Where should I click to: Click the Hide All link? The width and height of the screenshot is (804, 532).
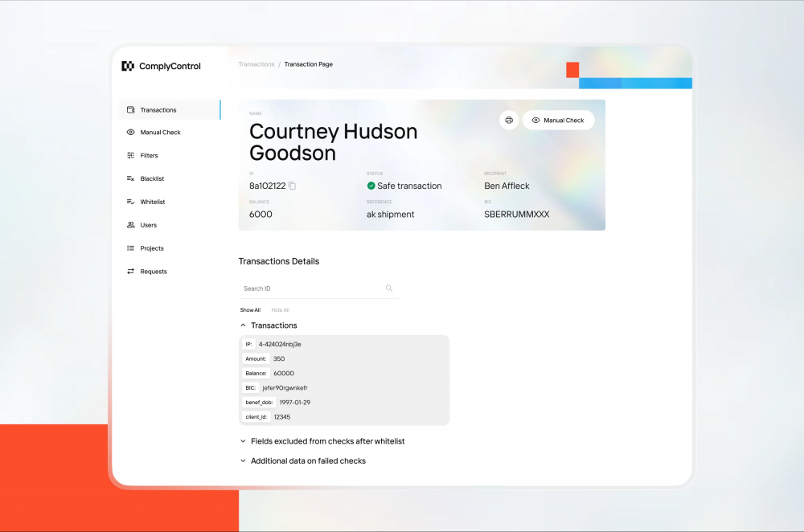click(x=280, y=310)
